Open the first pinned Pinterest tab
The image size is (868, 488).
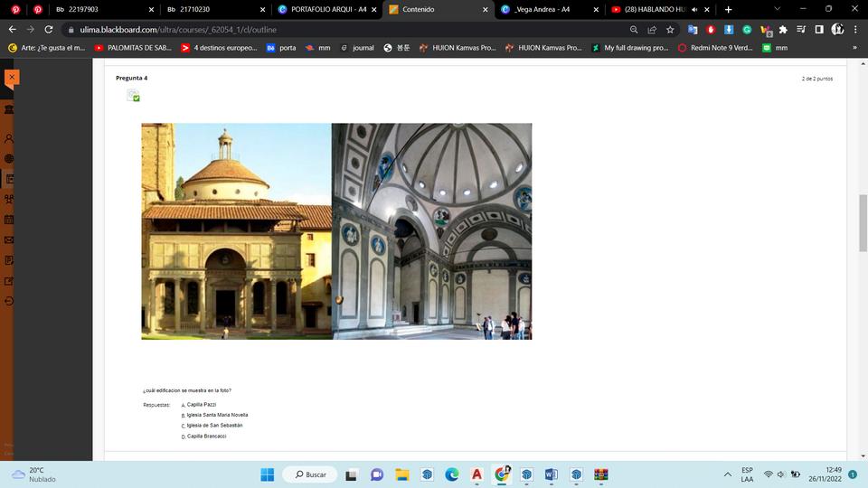click(15, 9)
